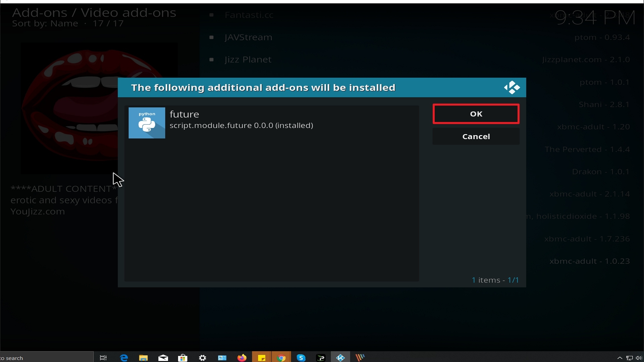This screenshot has width=644, height=362.
Task: Open File Explorer from the taskbar
Action: tap(144, 358)
